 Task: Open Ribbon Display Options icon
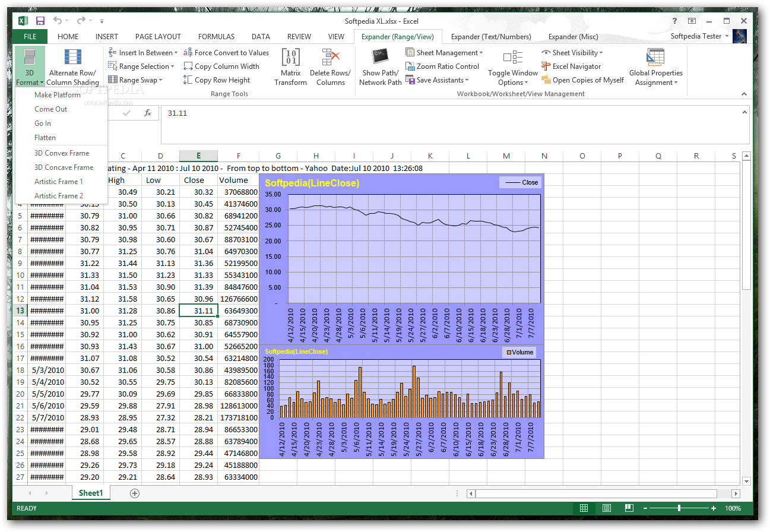click(692, 21)
